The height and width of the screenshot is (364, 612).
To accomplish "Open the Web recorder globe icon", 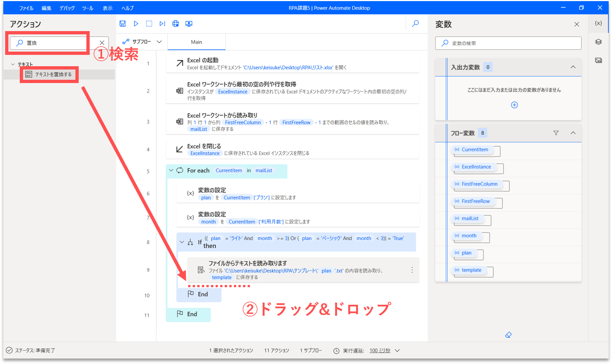I will pyautogui.click(x=176, y=24).
